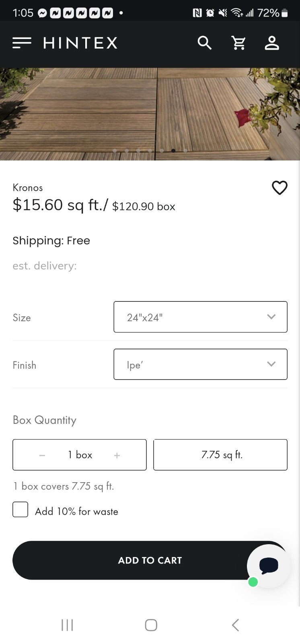
Task: Select the first image carousel dot
Action: (115, 151)
